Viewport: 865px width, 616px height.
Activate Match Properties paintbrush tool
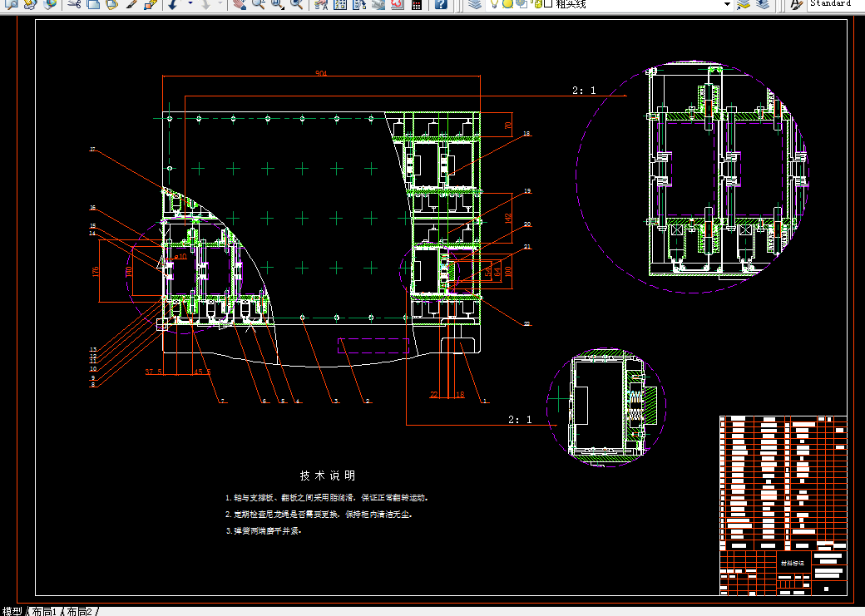pos(131,4)
